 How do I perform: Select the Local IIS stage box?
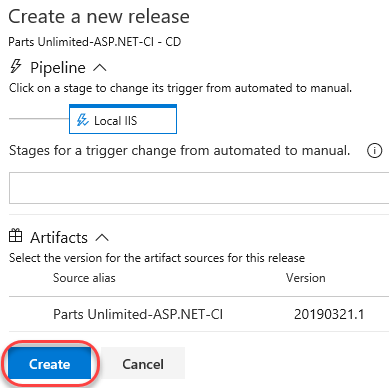coord(123,119)
